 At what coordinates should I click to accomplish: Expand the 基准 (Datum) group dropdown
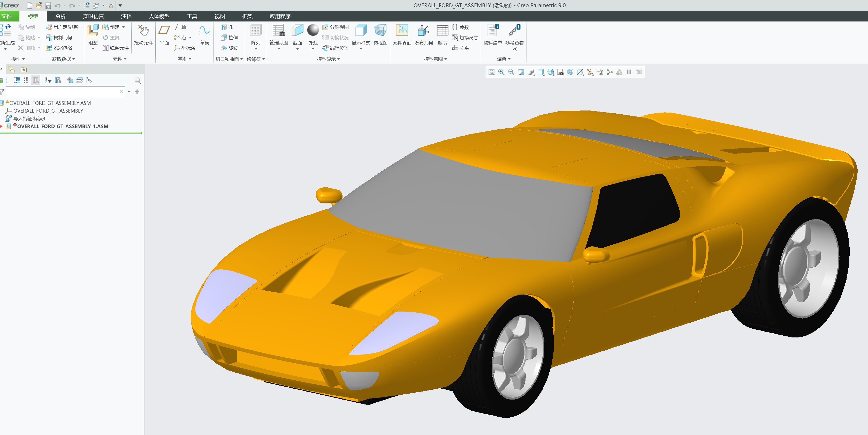tap(184, 59)
